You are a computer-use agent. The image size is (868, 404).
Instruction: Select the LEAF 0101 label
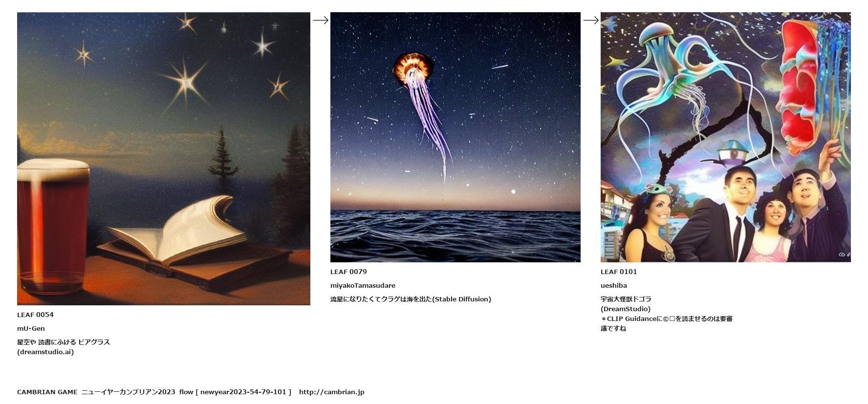619,272
